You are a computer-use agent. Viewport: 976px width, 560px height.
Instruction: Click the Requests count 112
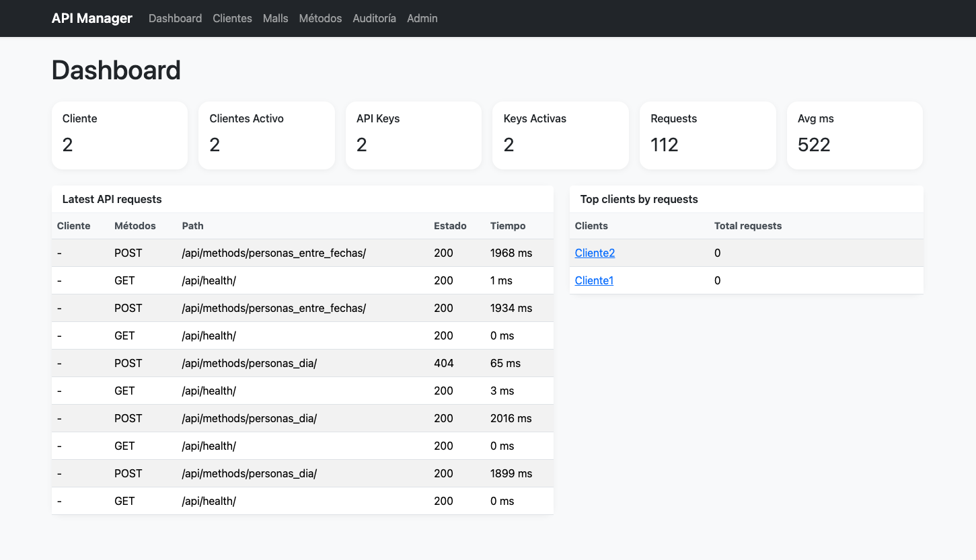pos(665,145)
